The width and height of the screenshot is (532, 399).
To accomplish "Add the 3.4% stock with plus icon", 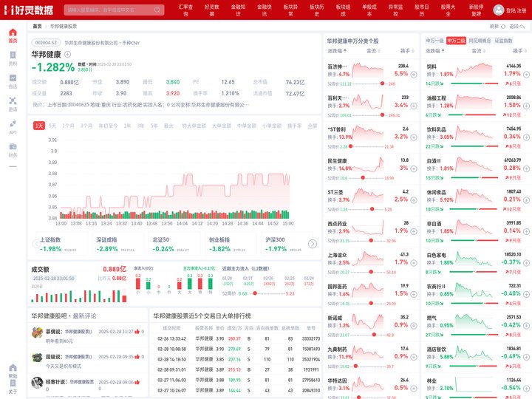I will pos(414,106).
